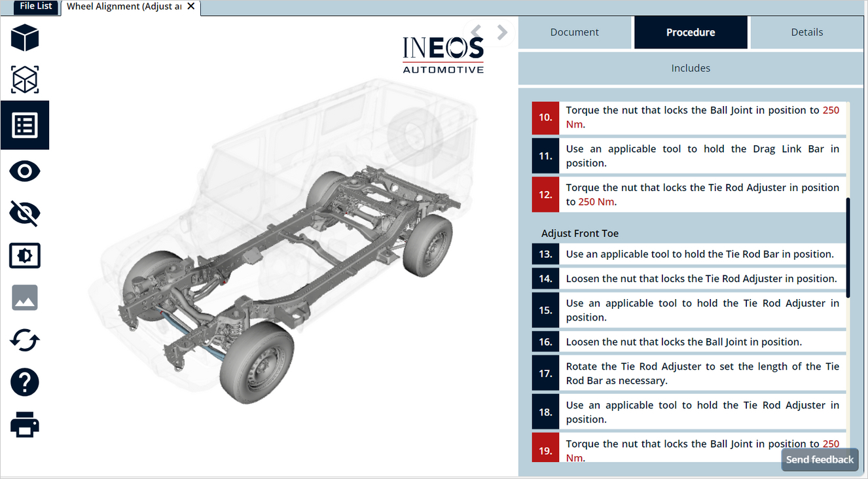Close the Wheel Alignment tab

tap(191, 7)
